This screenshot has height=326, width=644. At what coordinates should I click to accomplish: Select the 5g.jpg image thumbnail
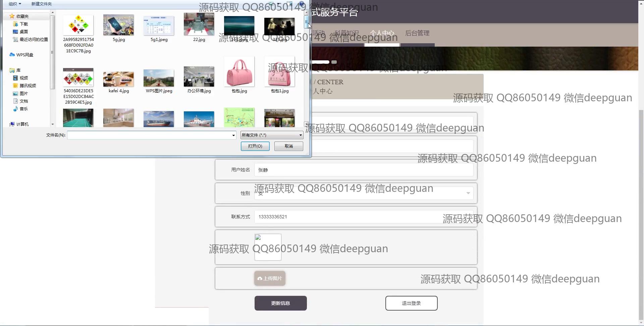(x=118, y=25)
